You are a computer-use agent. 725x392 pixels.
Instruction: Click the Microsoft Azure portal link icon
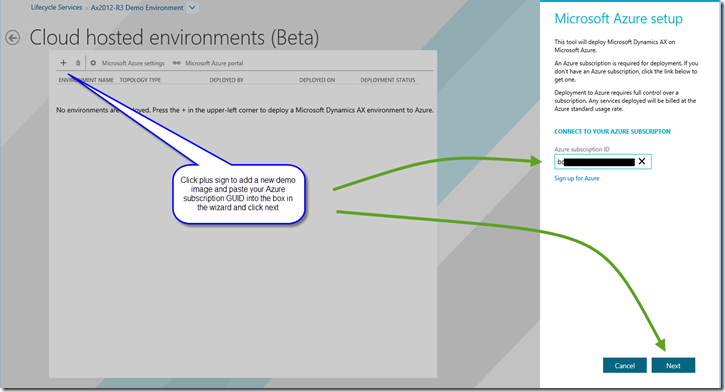tap(177, 63)
